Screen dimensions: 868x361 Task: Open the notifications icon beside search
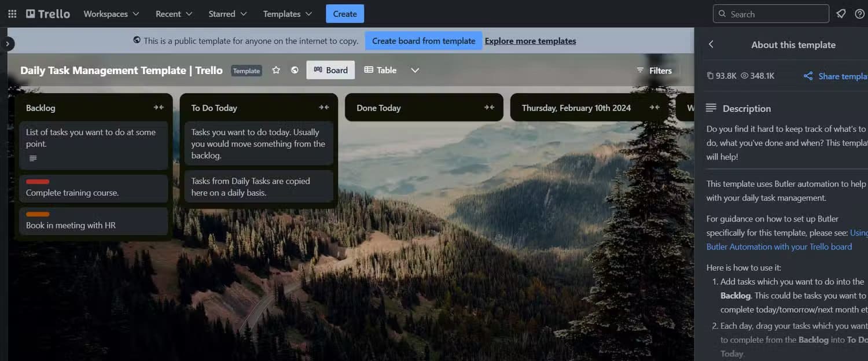[x=841, y=14]
